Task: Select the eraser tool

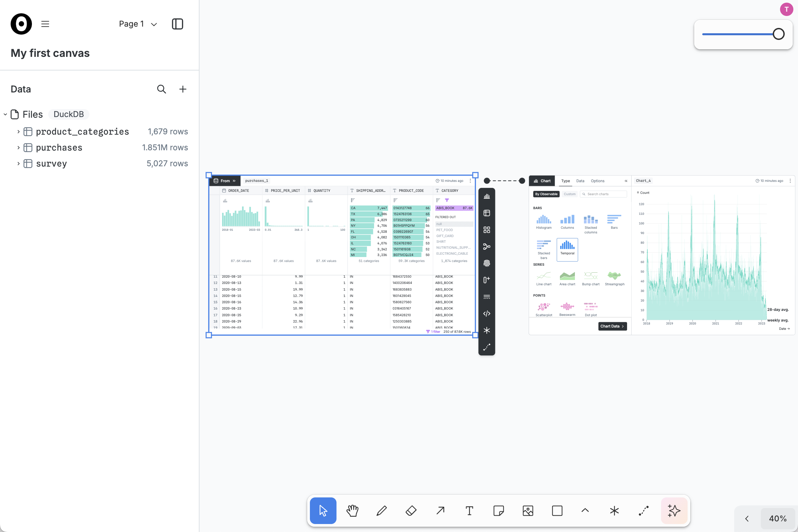Action: (411, 510)
